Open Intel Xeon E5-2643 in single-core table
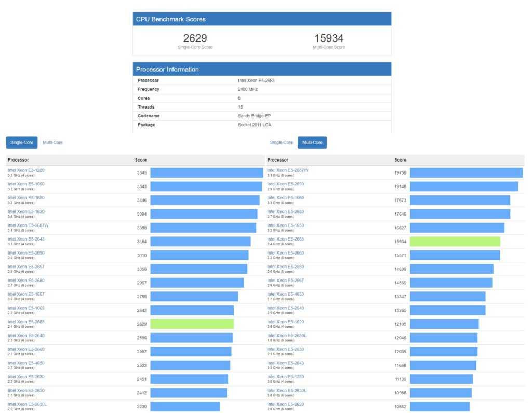The image size is (532, 413). tap(26, 239)
